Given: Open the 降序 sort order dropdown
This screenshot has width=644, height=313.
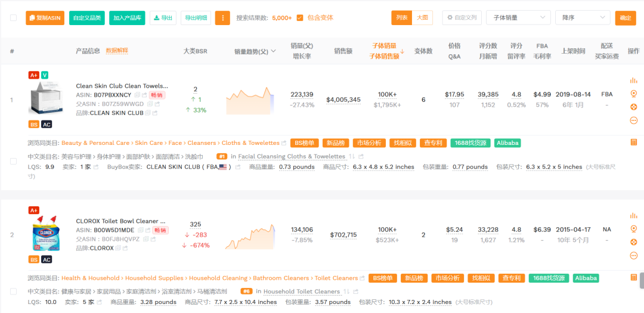Looking at the screenshot, I should [x=583, y=18].
